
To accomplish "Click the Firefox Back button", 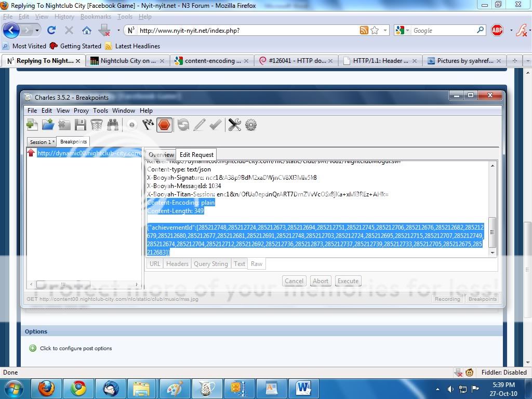I will [11, 31].
